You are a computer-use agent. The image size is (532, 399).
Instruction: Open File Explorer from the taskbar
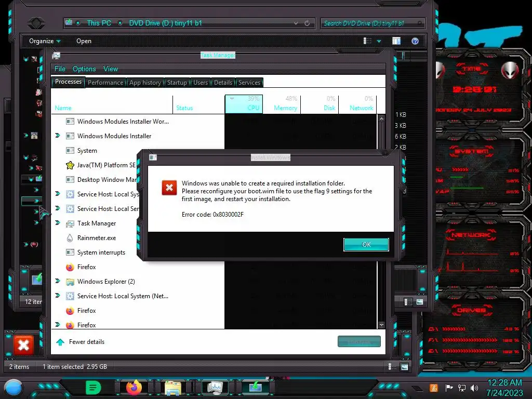coord(173,388)
